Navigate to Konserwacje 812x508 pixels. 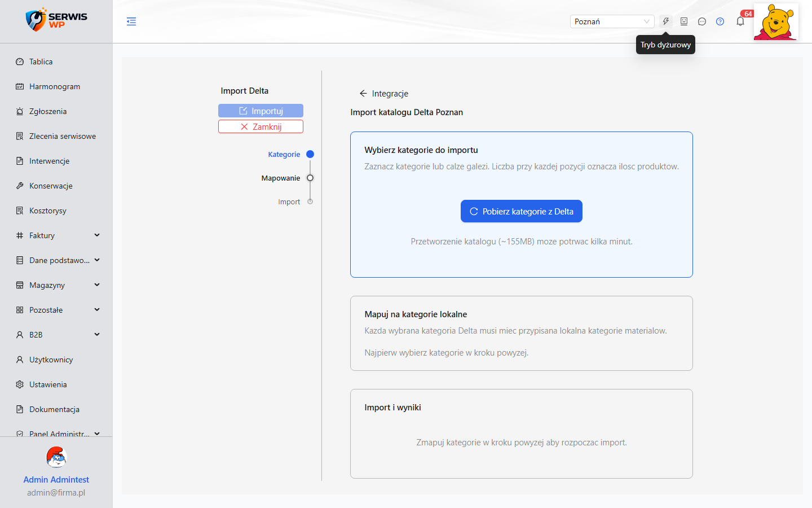56,186
